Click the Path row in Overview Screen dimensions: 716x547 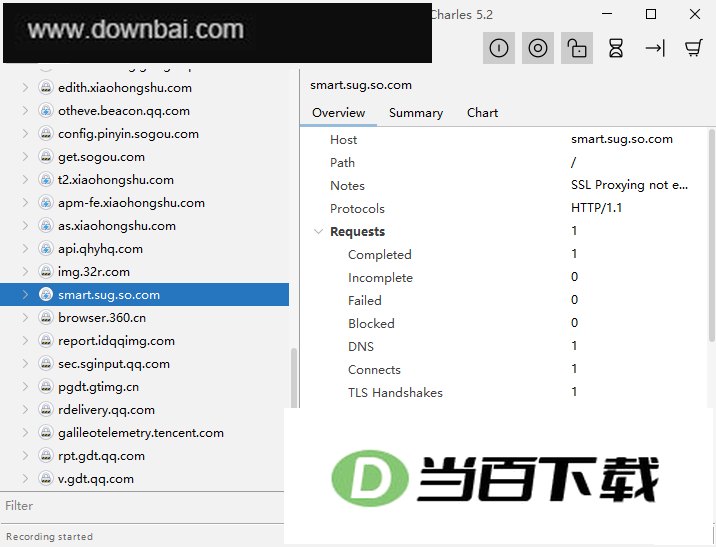tap(505, 163)
